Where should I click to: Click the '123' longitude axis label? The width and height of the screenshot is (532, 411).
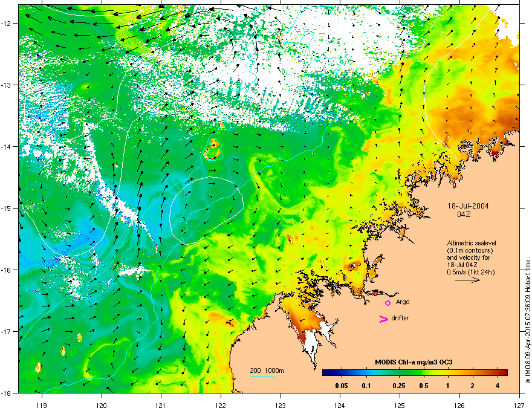[x=281, y=405]
